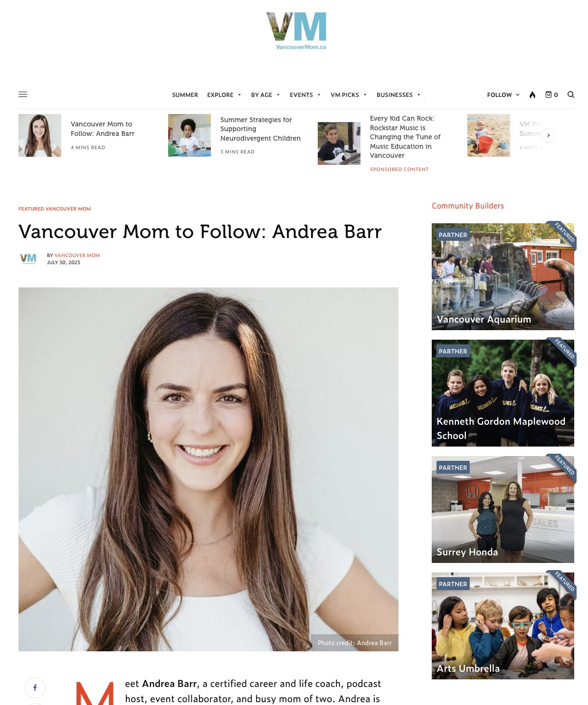Share article via Facebook icon
Viewport: 588px width, 705px height.
(35, 688)
